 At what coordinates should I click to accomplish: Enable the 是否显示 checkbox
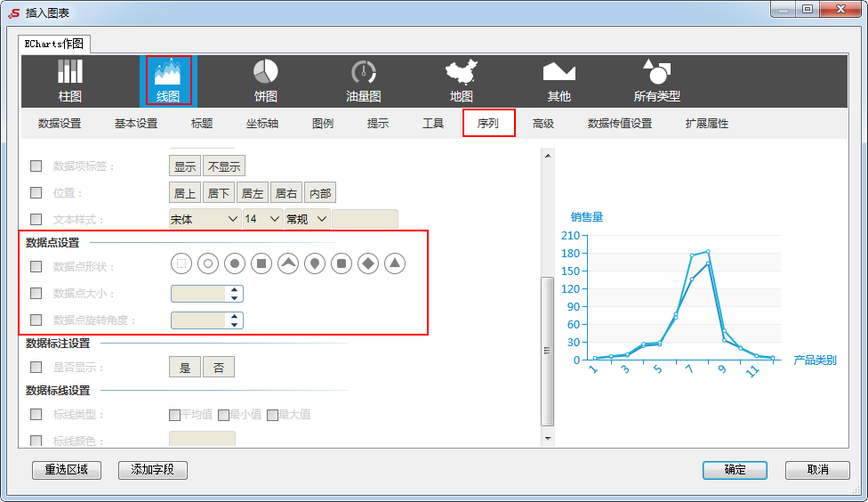36,367
